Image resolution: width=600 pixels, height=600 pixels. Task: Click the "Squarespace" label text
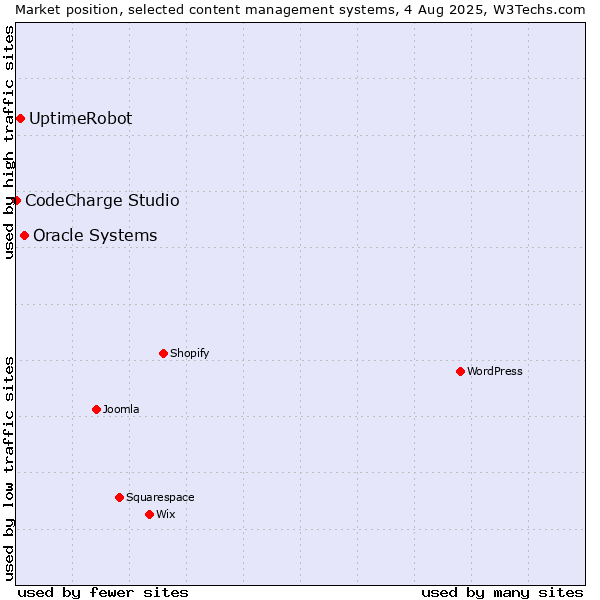(x=160, y=497)
